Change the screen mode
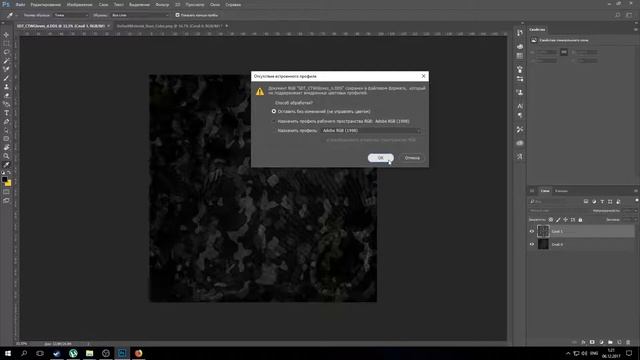This screenshot has width=640, height=360. tap(6, 200)
